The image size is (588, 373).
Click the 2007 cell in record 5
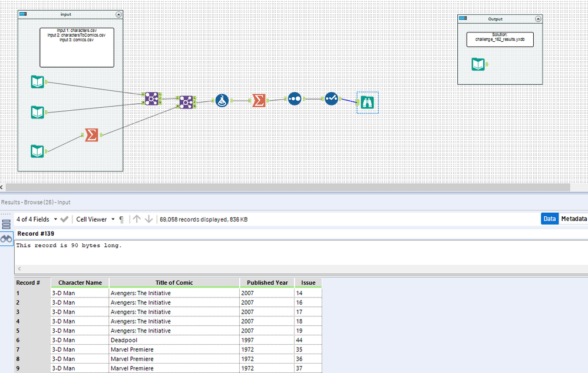[x=267, y=331]
